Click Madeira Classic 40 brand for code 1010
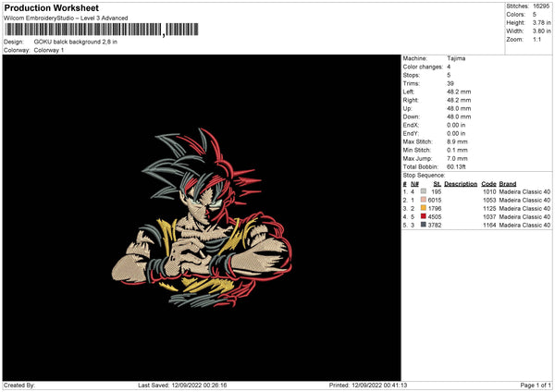The width and height of the screenshot is (555, 392). click(524, 192)
